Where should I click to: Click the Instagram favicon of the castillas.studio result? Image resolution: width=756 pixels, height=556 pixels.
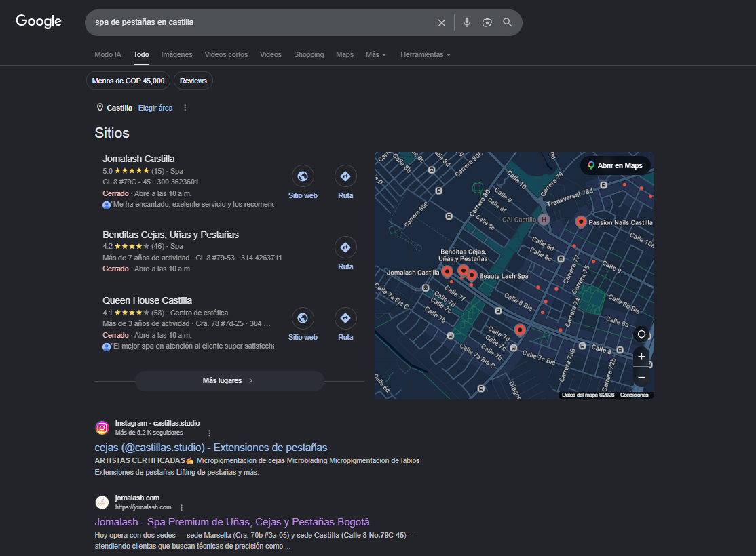(x=102, y=427)
